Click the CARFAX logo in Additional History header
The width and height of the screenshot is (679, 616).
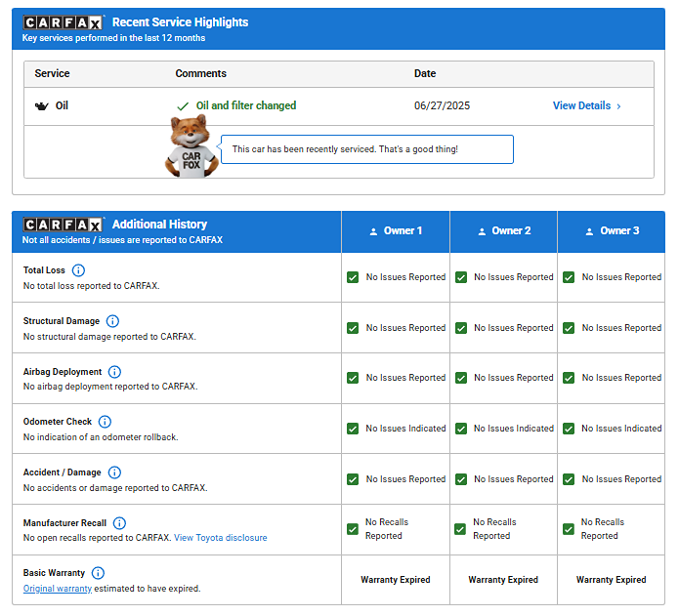[64, 225]
